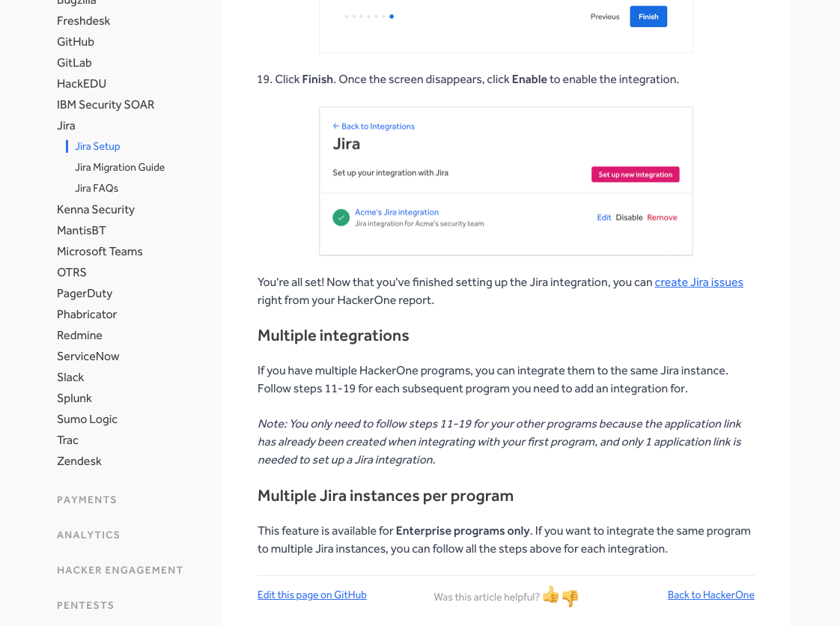The width and height of the screenshot is (840, 626).
Task: Open the Jira FAQs page
Action: coord(96,188)
